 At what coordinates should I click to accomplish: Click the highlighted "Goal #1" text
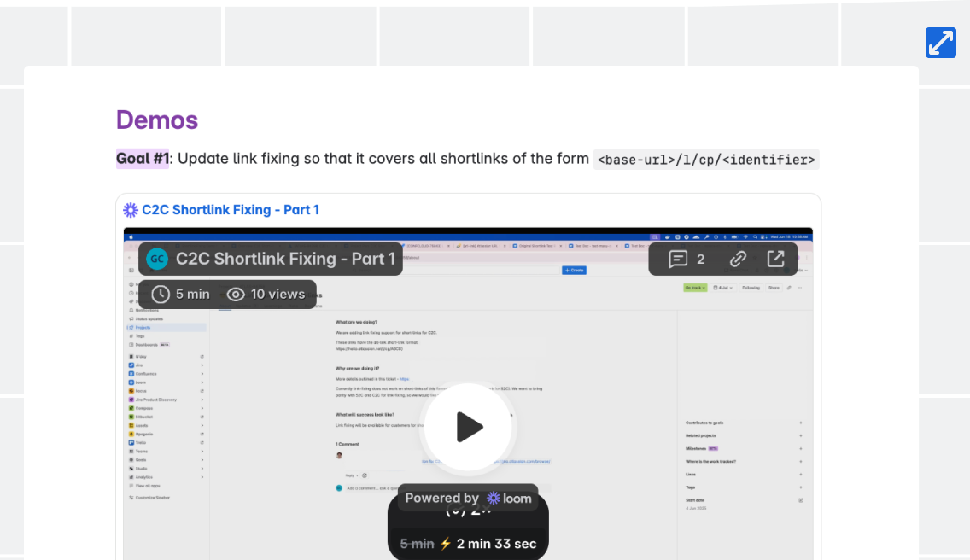point(143,159)
